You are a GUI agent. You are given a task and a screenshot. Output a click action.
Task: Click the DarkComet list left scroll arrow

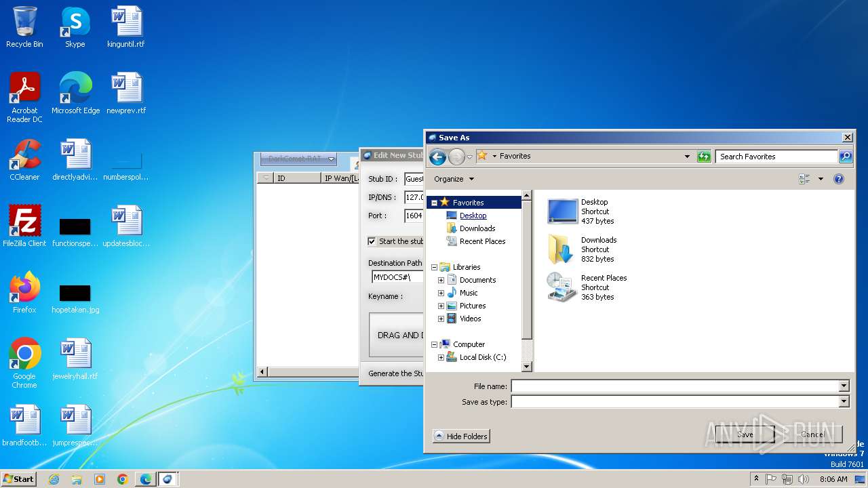point(262,372)
